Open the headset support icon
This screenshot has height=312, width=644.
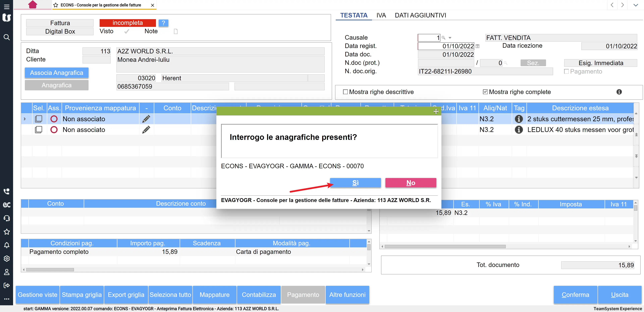[7, 218]
